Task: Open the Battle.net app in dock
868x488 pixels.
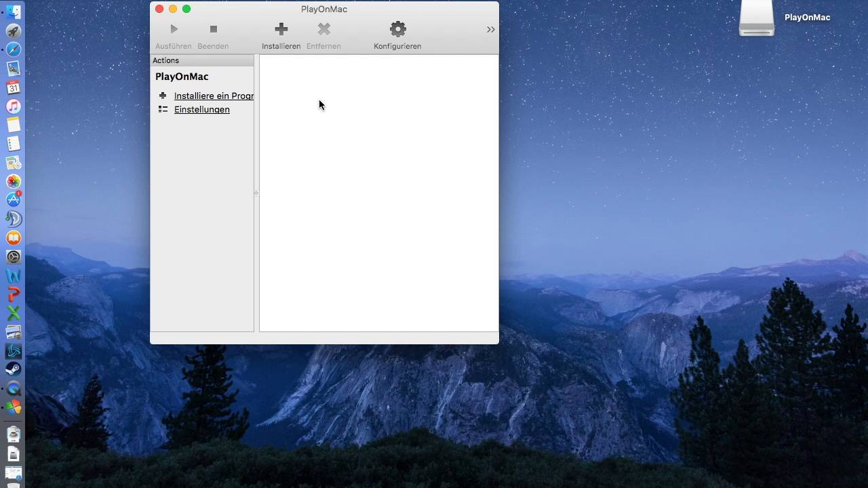Action: point(14,351)
